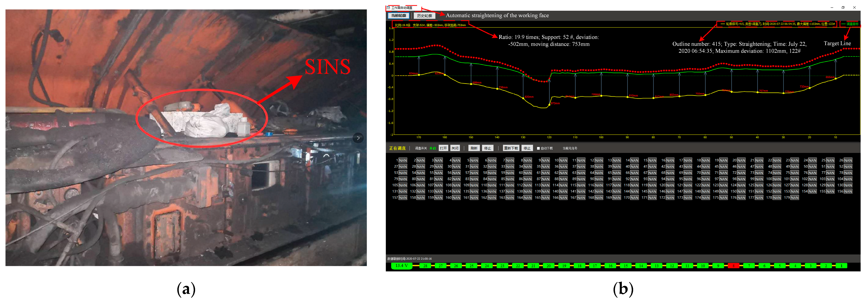Click green node 15 status box

pyautogui.click(x=625, y=266)
